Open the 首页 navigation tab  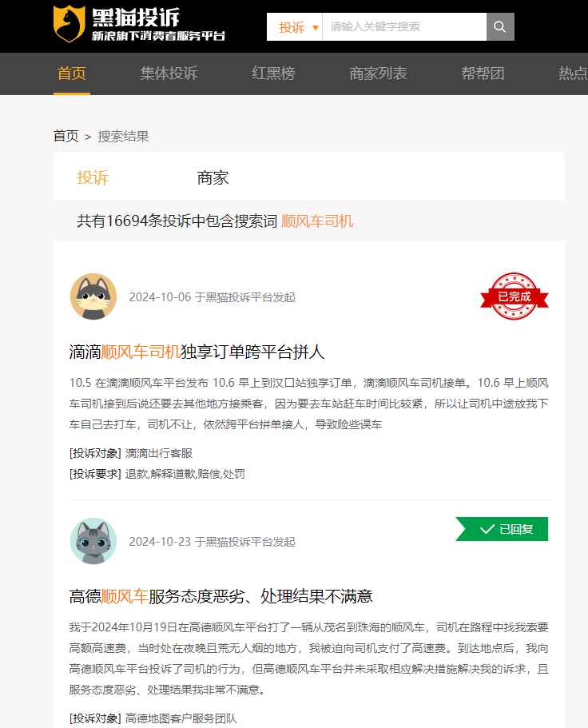click(x=71, y=74)
